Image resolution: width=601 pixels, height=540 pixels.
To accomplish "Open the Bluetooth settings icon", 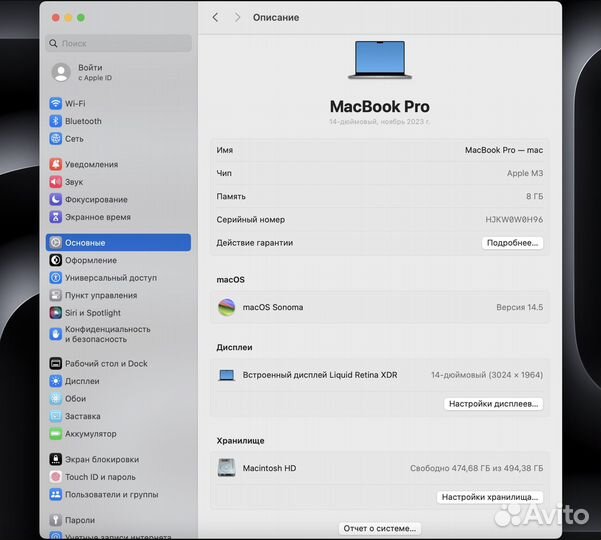I will pos(56,121).
